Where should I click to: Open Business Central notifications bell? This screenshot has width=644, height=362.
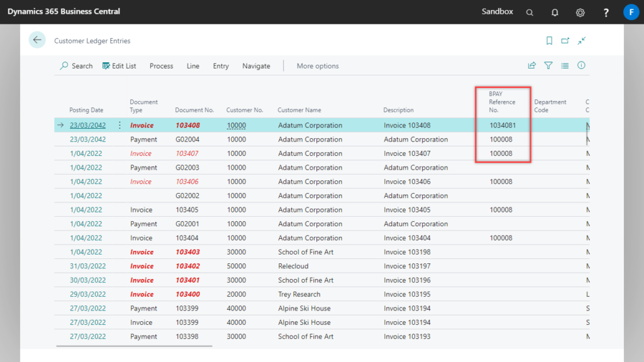tap(554, 12)
